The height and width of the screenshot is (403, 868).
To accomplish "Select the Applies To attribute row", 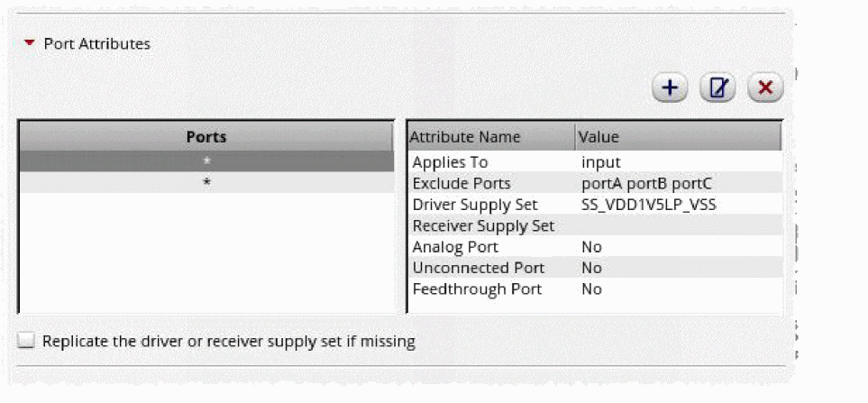I will [x=450, y=162].
